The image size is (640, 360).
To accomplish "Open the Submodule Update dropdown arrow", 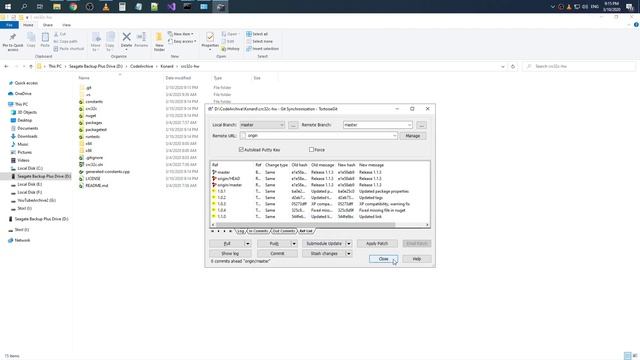I will (349, 243).
